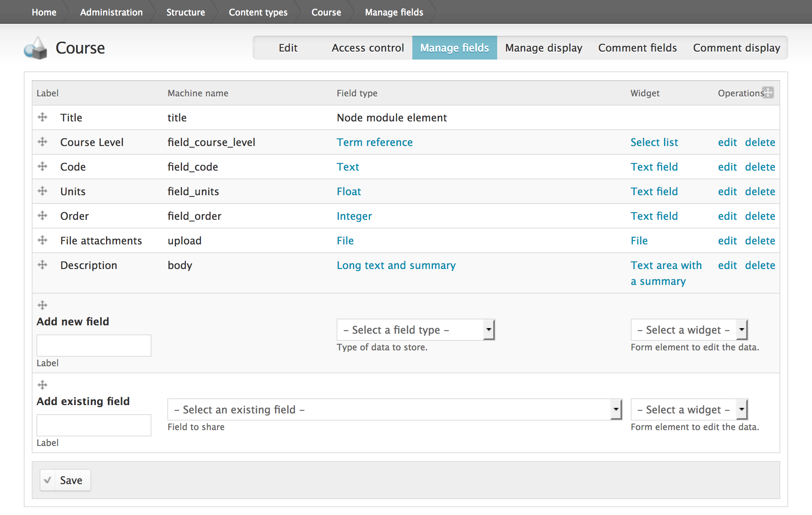Viewport: 812px width, 515px height.
Task: Open widget dropdown for Add existing field
Action: [689, 409]
